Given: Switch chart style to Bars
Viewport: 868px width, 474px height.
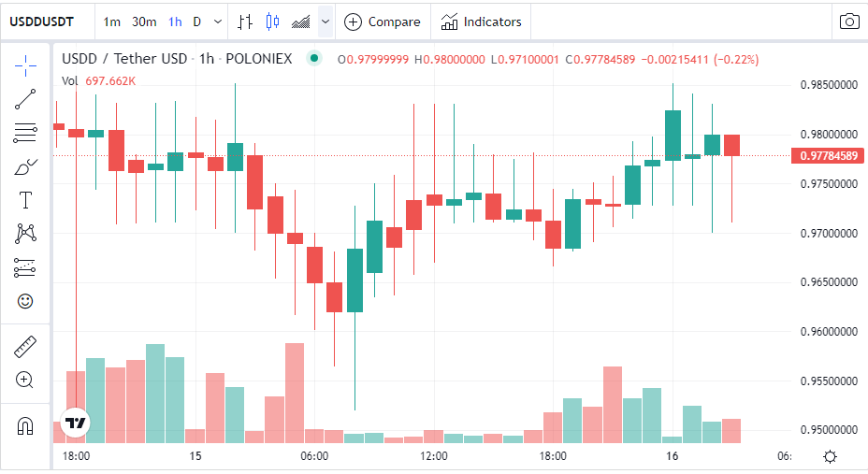Looking at the screenshot, I should (245, 22).
